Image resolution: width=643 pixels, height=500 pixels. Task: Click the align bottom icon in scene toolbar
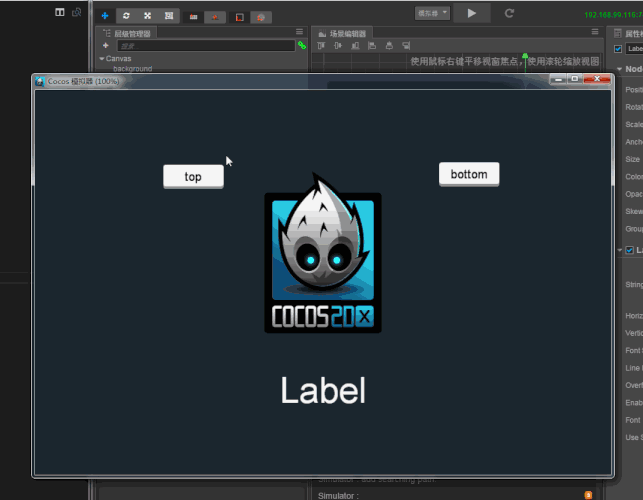pos(355,46)
